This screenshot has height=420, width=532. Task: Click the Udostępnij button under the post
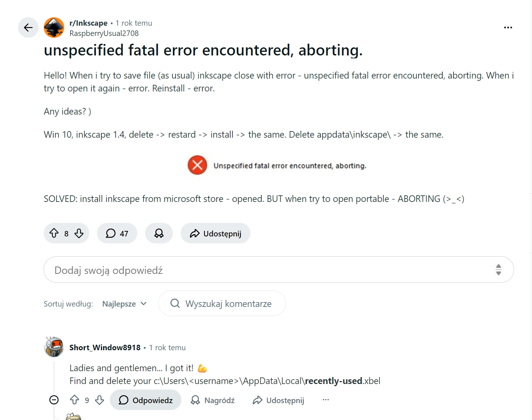tap(216, 233)
